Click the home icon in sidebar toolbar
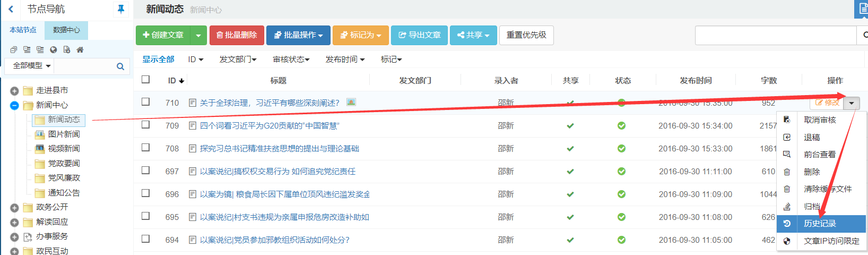This screenshot has height=255, width=868. click(80, 50)
